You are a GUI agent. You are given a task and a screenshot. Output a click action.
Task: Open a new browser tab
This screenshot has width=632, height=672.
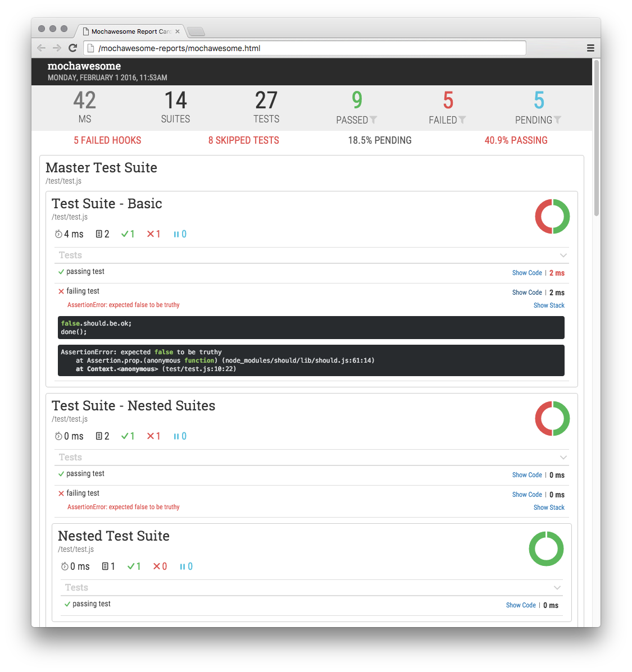click(x=197, y=31)
